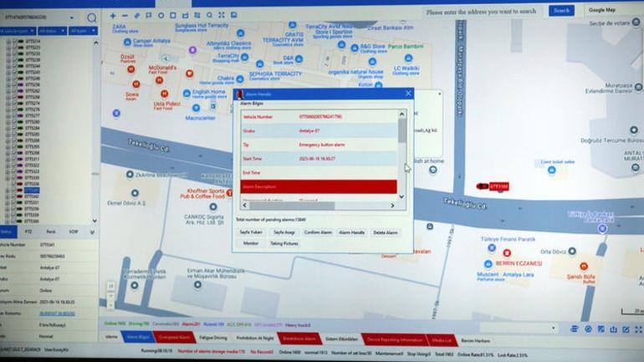Click the zoom-in plus tool in map toolbar

click(113, 16)
